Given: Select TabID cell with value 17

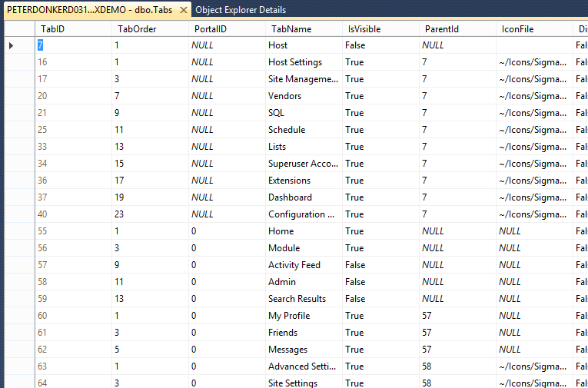Looking at the screenshot, I should [x=74, y=79].
